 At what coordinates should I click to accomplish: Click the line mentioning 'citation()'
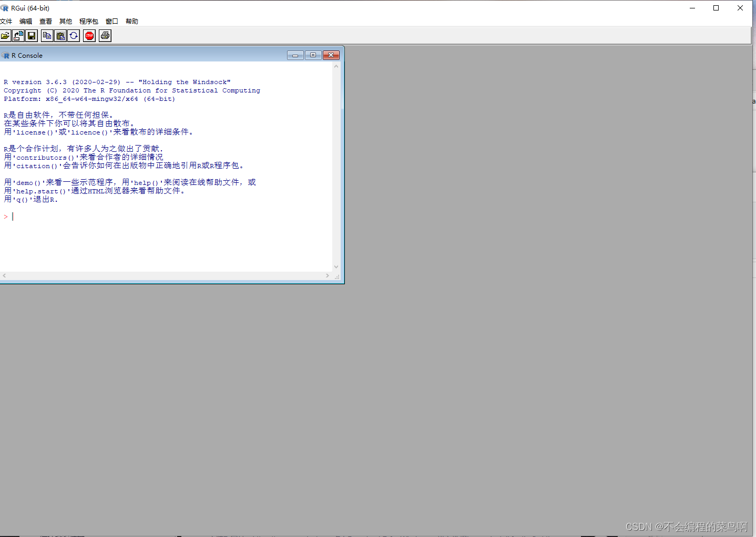[x=124, y=166]
